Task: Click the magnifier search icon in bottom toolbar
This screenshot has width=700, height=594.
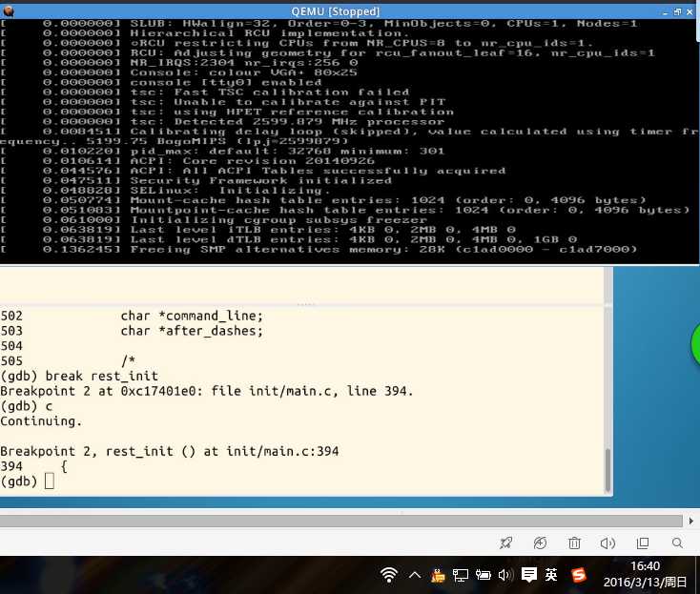Action: point(677,543)
